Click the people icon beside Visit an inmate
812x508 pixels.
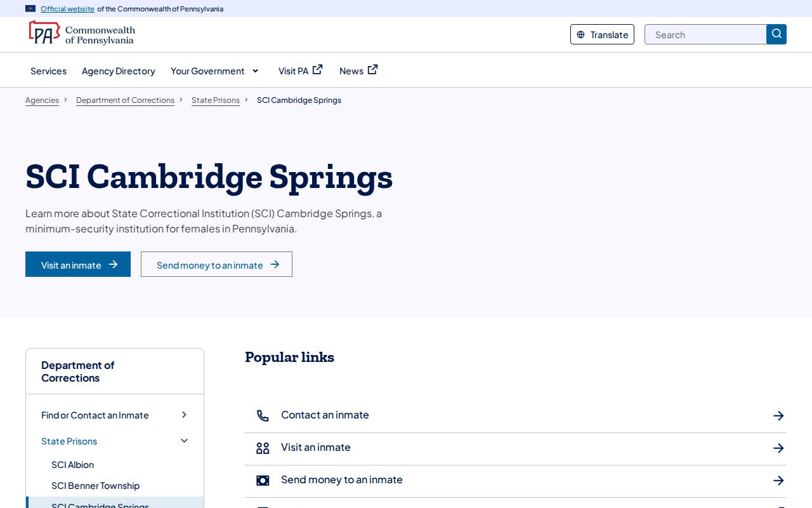(263, 448)
